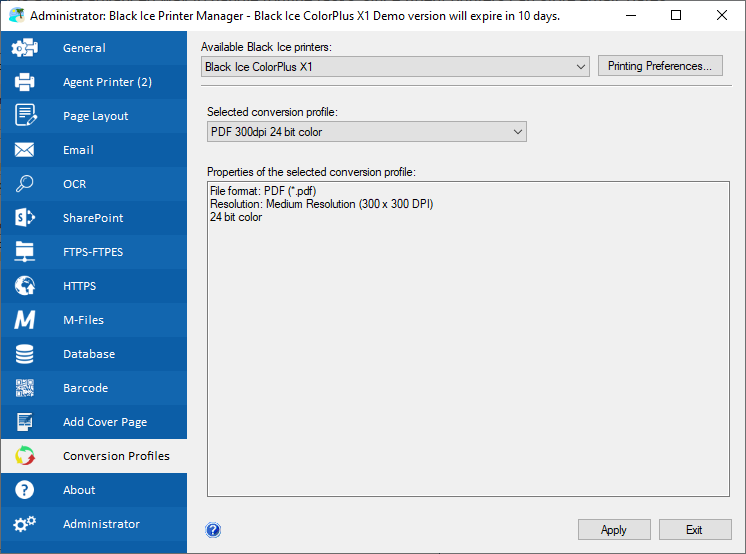
Task: Go to the Add Cover Page tab
Action: pos(104,422)
